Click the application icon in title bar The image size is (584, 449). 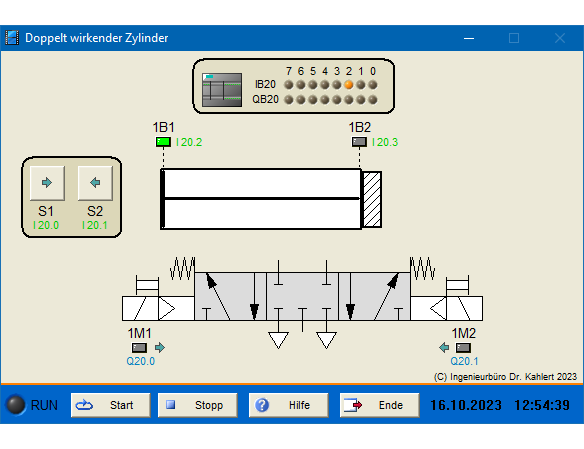click(x=12, y=38)
